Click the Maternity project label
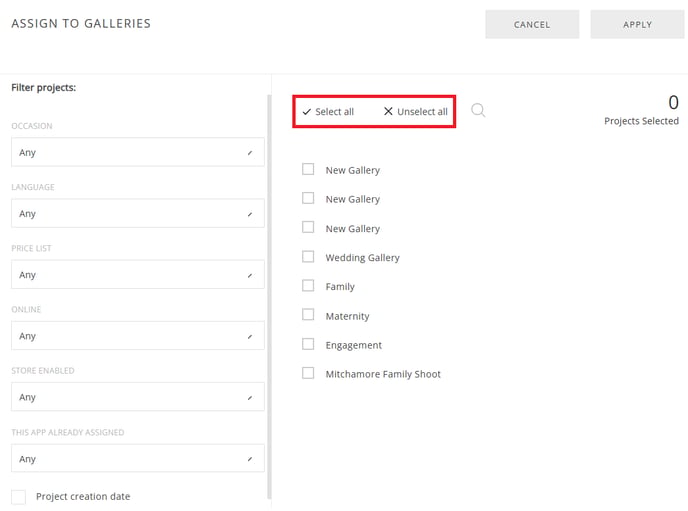 point(347,316)
